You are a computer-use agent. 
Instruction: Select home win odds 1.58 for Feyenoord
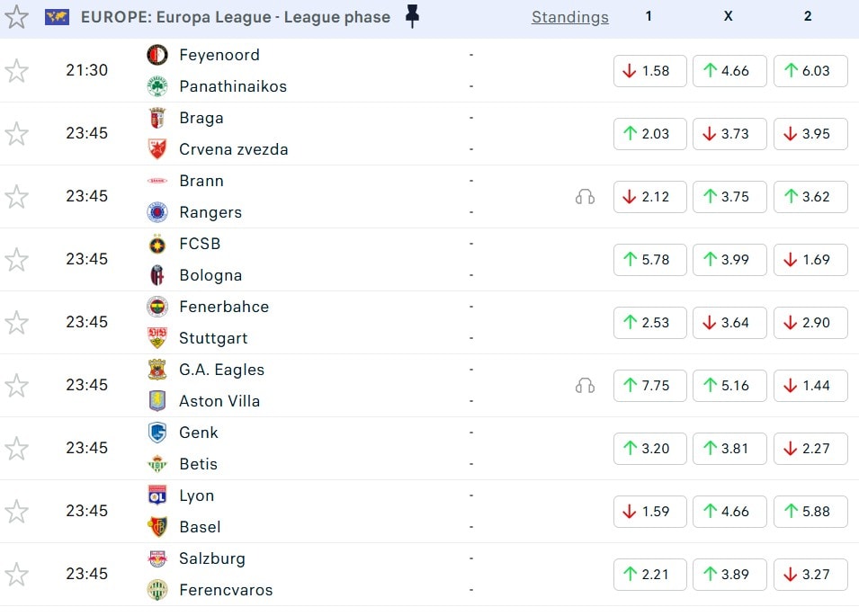pos(649,71)
